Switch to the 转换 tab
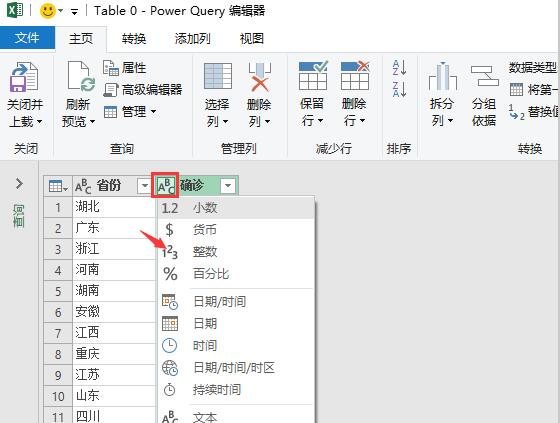This screenshot has width=560, height=423. coord(134,38)
